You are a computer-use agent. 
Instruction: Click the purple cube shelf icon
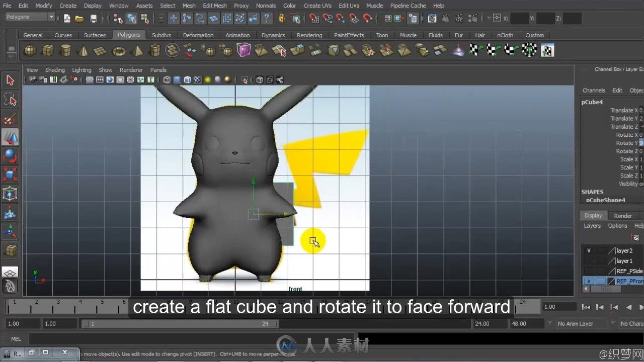pyautogui.click(x=244, y=50)
